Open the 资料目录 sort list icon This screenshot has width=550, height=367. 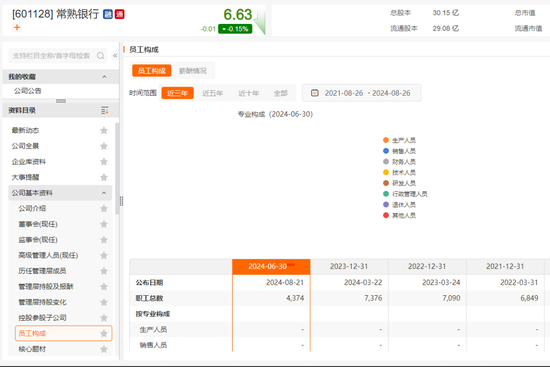[x=105, y=110]
